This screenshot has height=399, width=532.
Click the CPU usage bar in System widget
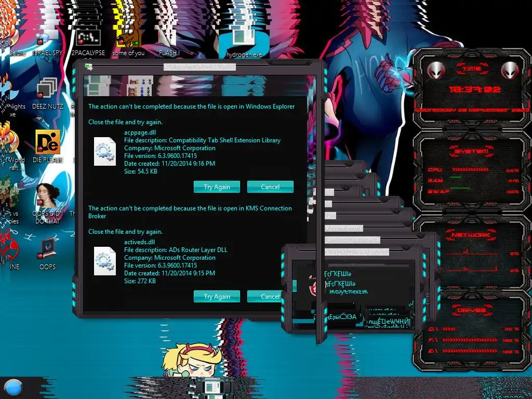tap(470, 170)
